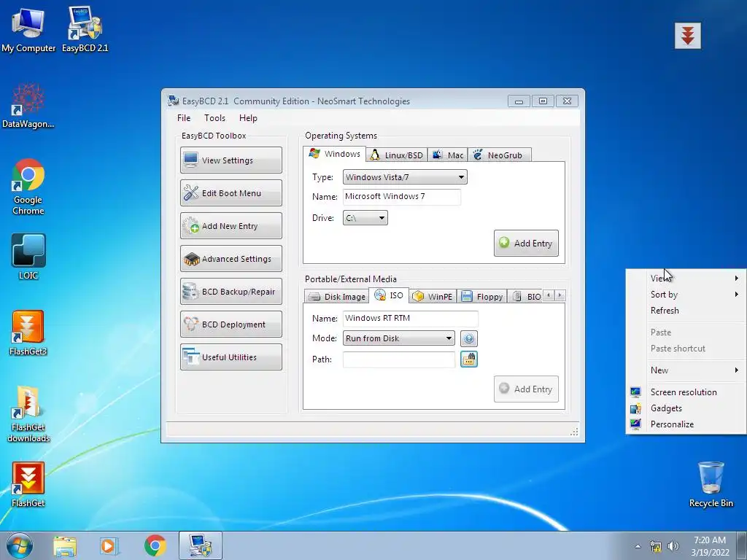
Task: Open Windows Media Player taskbar icon
Action: pyautogui.click(x=109, y=545)
